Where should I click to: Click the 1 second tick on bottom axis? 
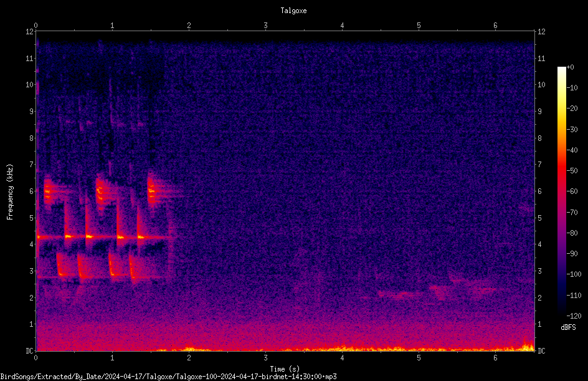pos(112,358)
